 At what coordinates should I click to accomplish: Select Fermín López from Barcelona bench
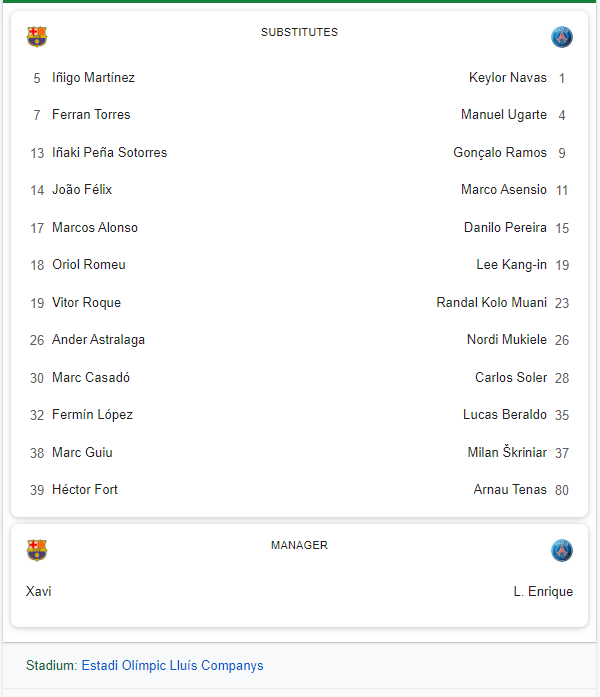click(92, 415)
